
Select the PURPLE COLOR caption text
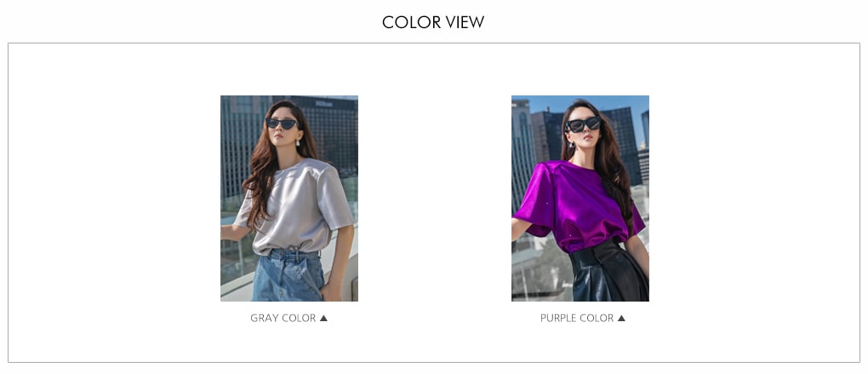pos(577,318)
